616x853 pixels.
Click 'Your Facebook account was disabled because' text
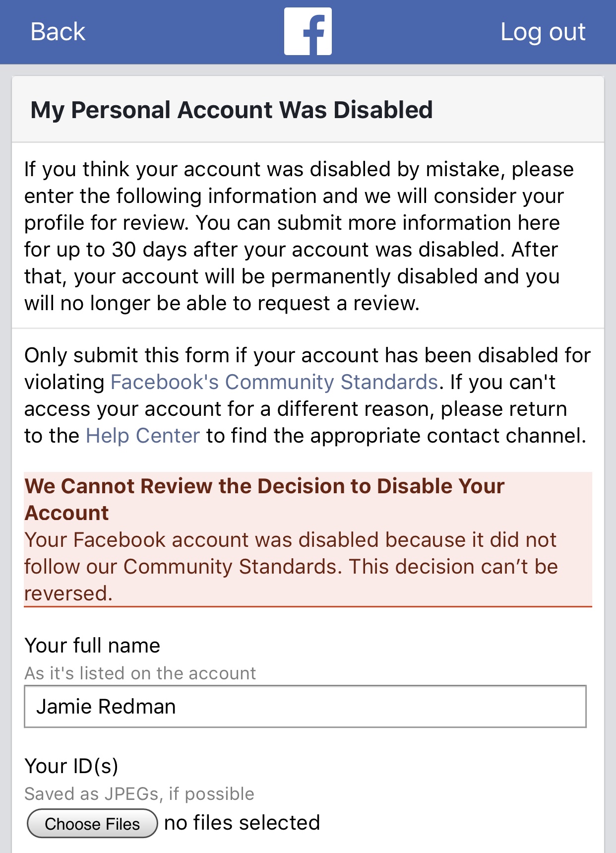coord(290,540)
